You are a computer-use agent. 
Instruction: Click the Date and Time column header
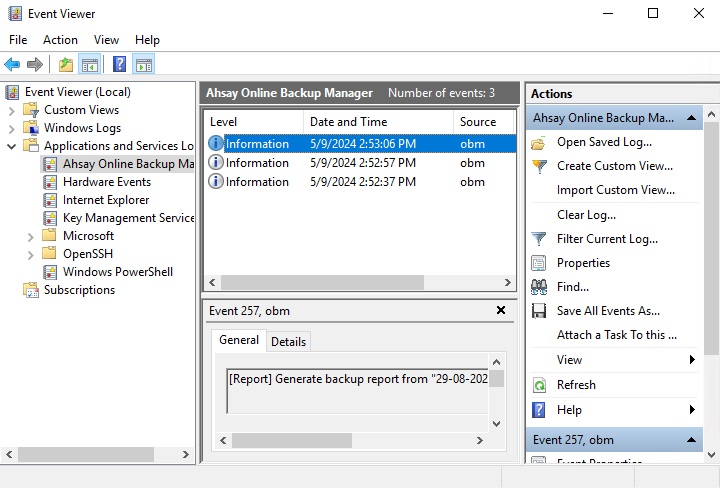pyautogui.click(x=378, y=122)
